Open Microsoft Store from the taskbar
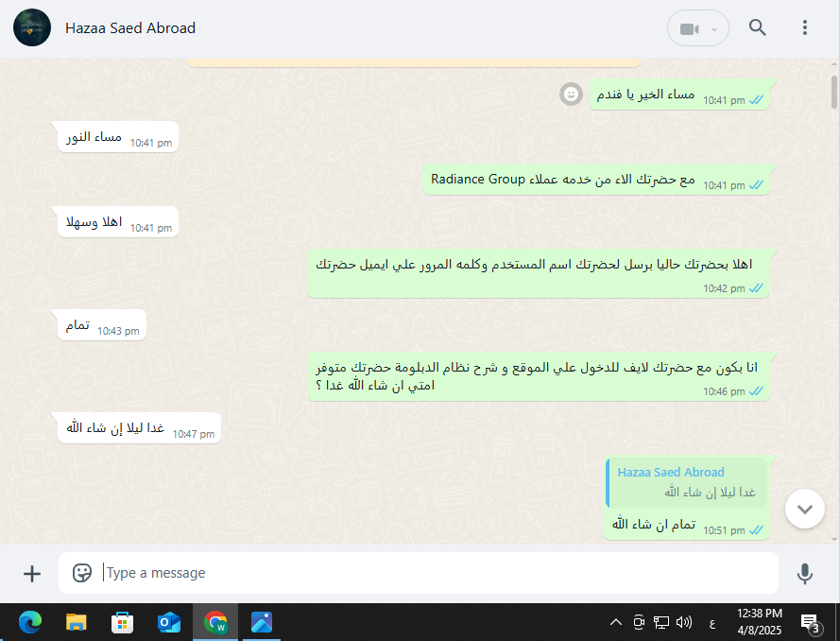Image resolution: width=840 pixels, height=641 pixels. [122, 622]
